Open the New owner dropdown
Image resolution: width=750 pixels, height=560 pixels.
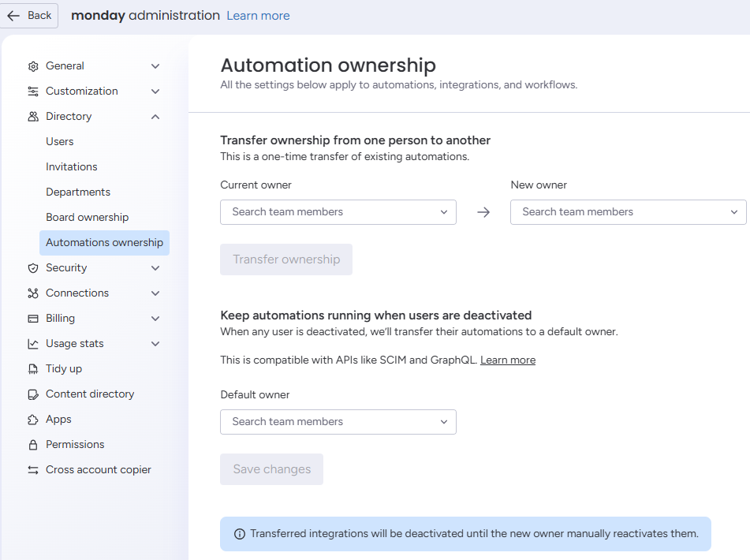point(628,212)
